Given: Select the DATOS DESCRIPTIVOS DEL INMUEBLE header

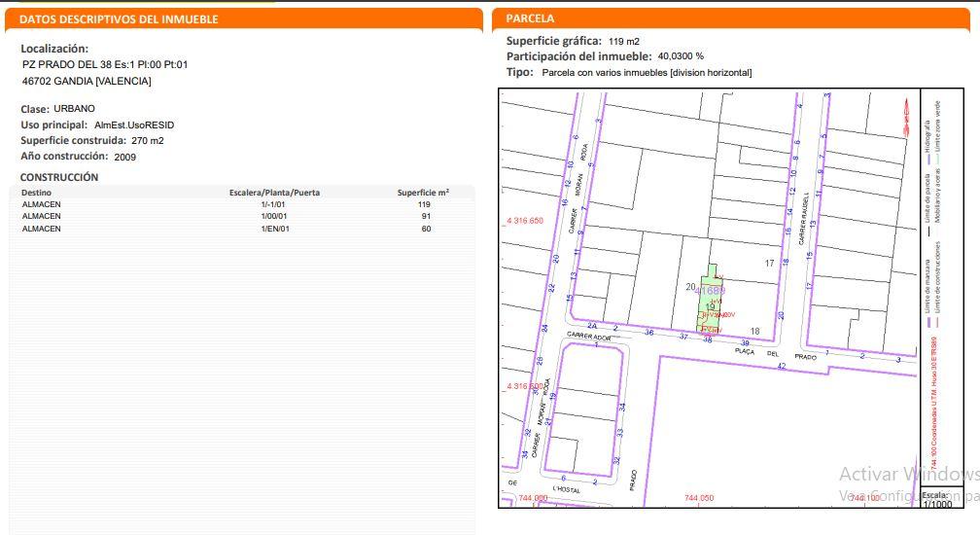Looking at the screenshot, I should pos(120,18).
